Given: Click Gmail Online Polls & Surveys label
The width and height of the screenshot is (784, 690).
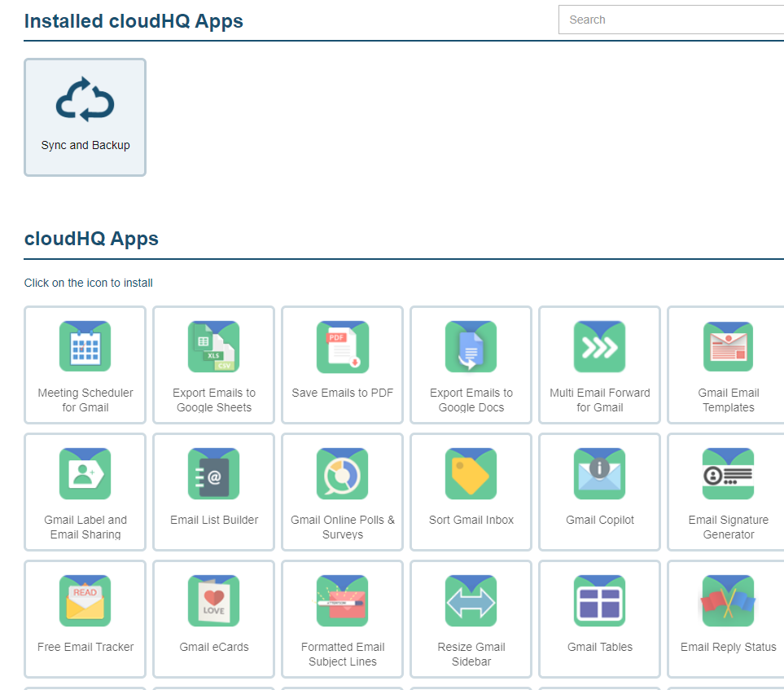Looking at the screenshot, I should [343, 527].
